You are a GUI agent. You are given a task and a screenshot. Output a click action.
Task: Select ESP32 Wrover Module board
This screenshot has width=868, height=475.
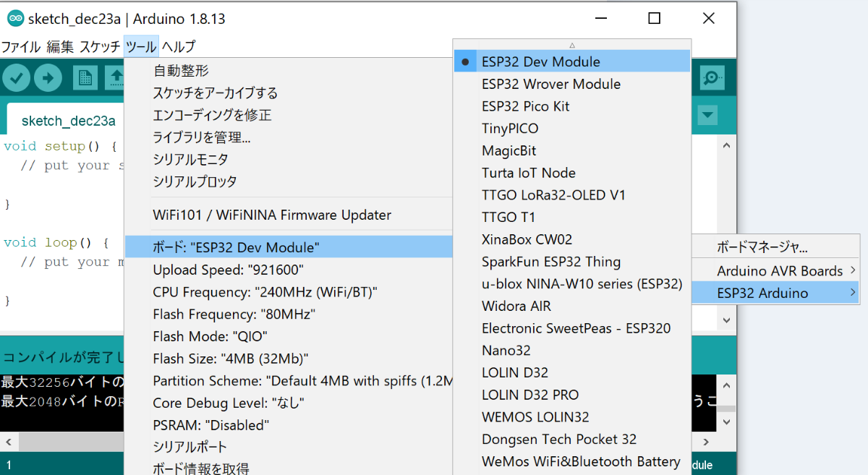pyautogui.click(x=572, y=84)
